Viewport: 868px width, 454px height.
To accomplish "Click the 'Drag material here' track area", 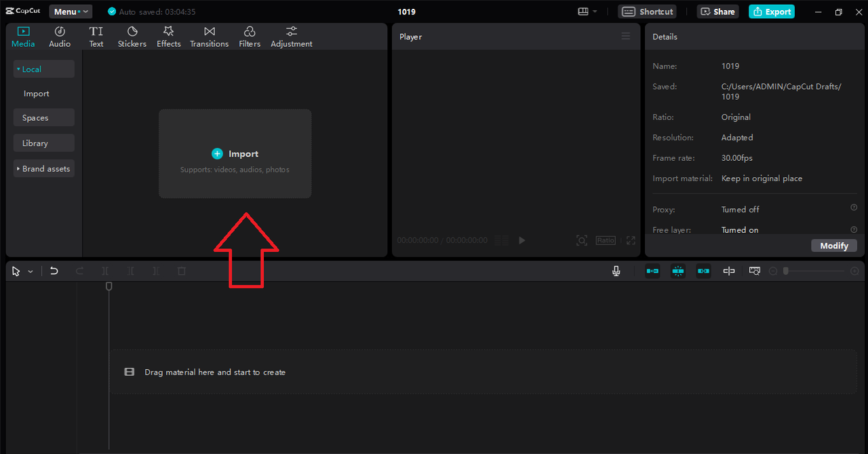I will coord(484,372).
